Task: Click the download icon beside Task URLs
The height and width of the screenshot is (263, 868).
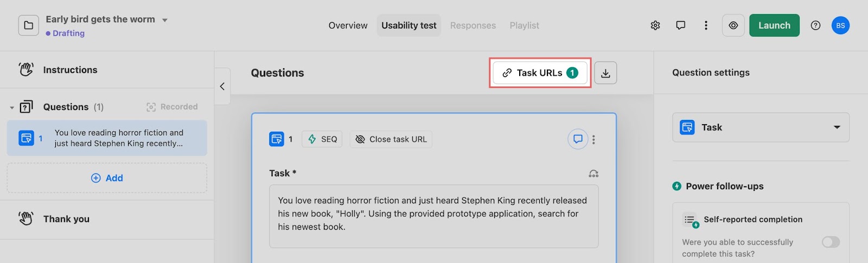Action: 605,73
